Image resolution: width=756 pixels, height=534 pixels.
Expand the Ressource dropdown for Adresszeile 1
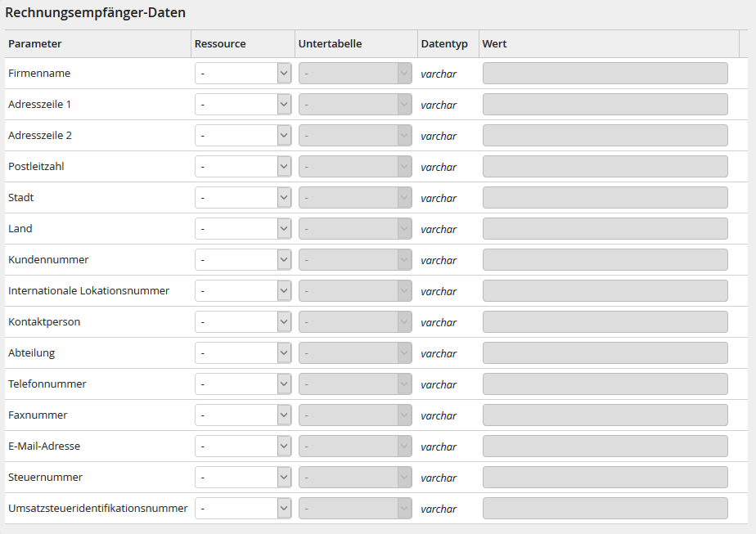click(x=243, y=105)
